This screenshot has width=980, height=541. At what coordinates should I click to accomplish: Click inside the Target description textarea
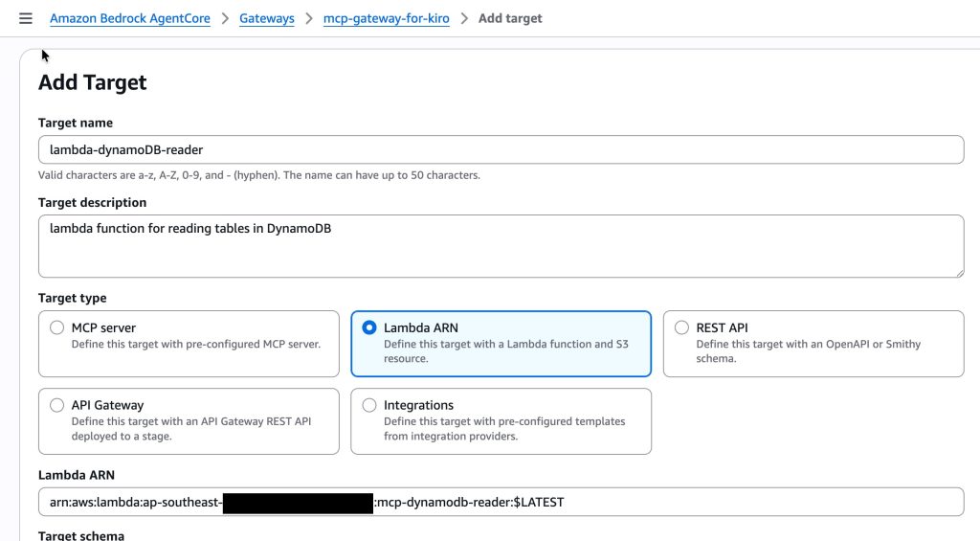point(500,245)
